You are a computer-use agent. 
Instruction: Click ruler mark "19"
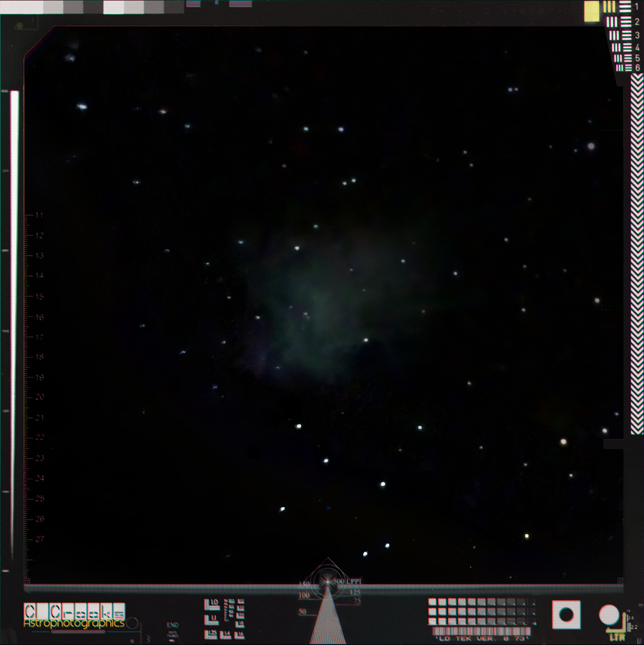[x=39, y=377]
